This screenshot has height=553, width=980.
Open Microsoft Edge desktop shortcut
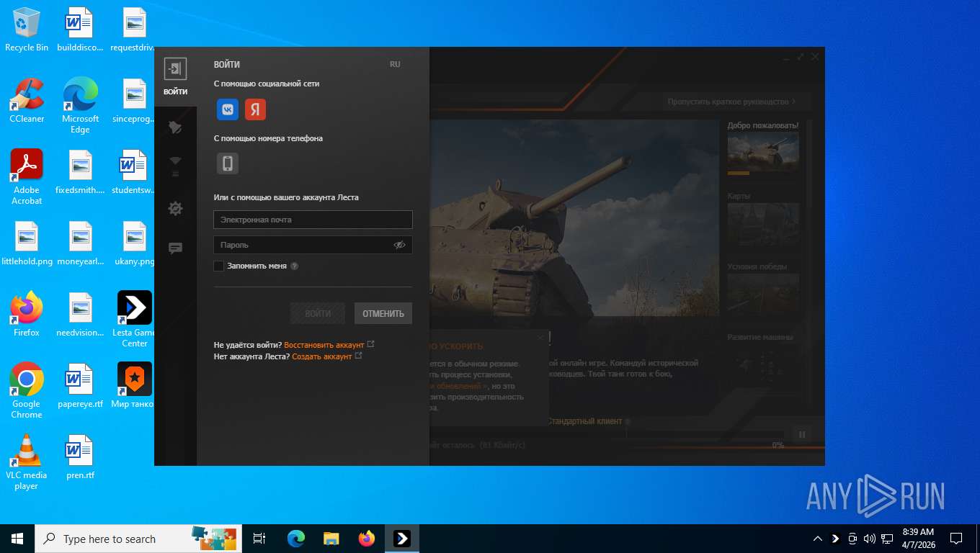coord(81,105)
